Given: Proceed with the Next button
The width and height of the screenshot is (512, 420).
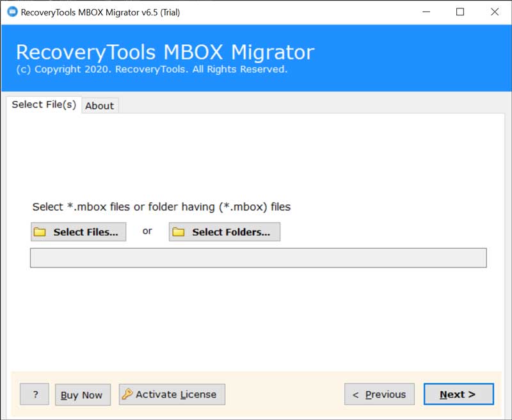Looking at the screenshot, I should [458, 394].
